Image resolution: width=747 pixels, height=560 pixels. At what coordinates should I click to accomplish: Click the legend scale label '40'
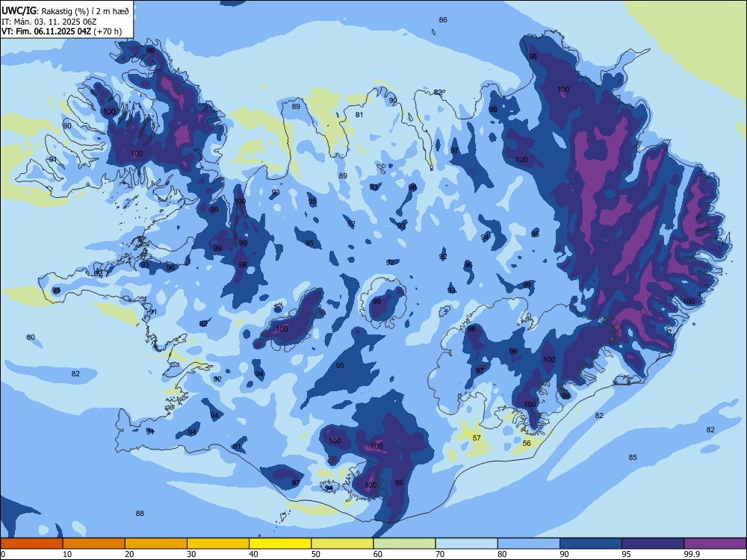[253, 554]
